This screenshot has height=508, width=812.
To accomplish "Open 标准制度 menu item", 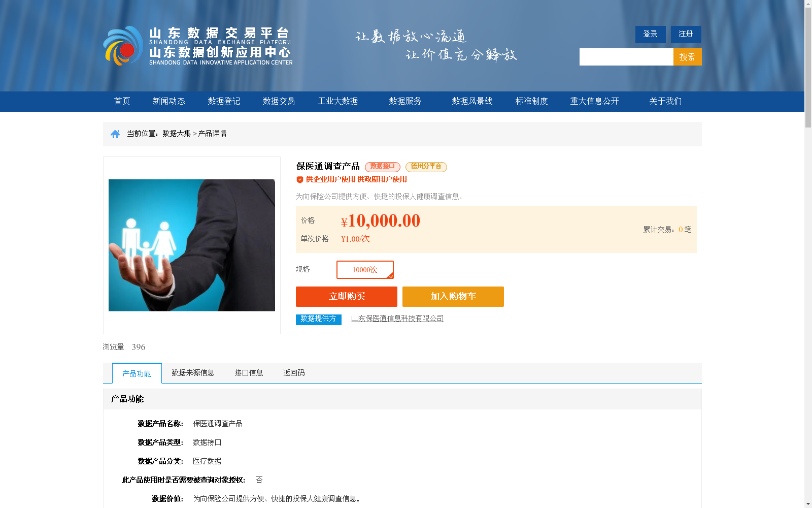I will (531, 101).
